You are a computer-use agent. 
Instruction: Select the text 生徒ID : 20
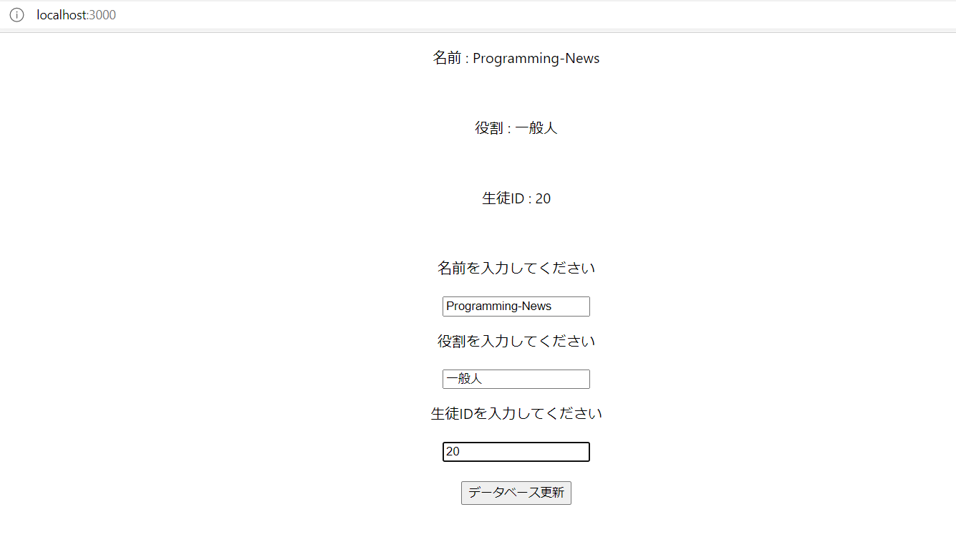click(x=516, y=198)
